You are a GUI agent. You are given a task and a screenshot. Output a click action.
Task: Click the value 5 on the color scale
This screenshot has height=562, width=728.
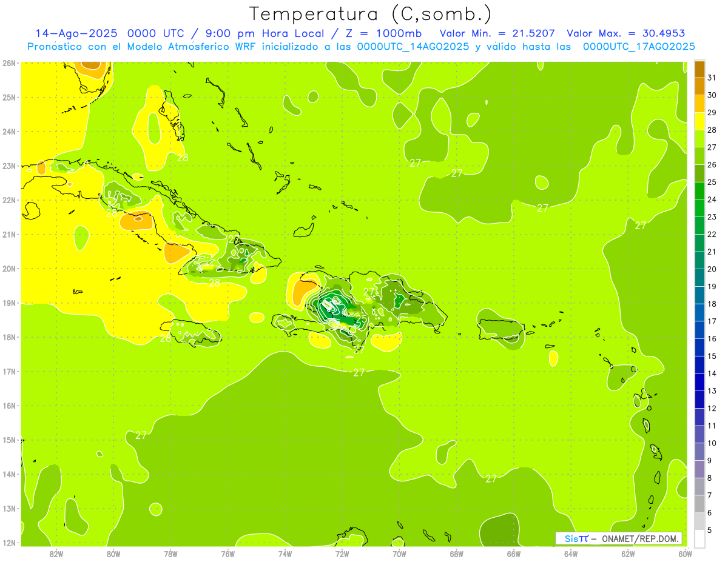(710, 530)
